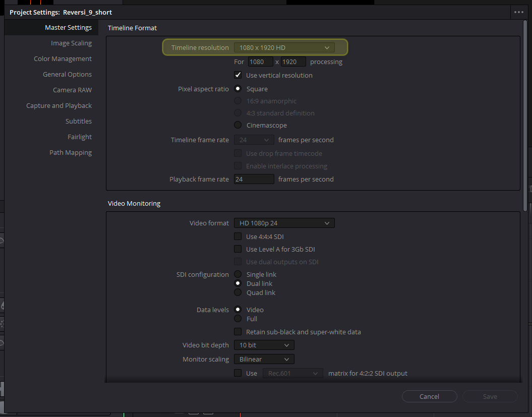The image size is (532, 417).
Task: Uncheck Use vertical resolution checkbox
Action: [238, 75]
